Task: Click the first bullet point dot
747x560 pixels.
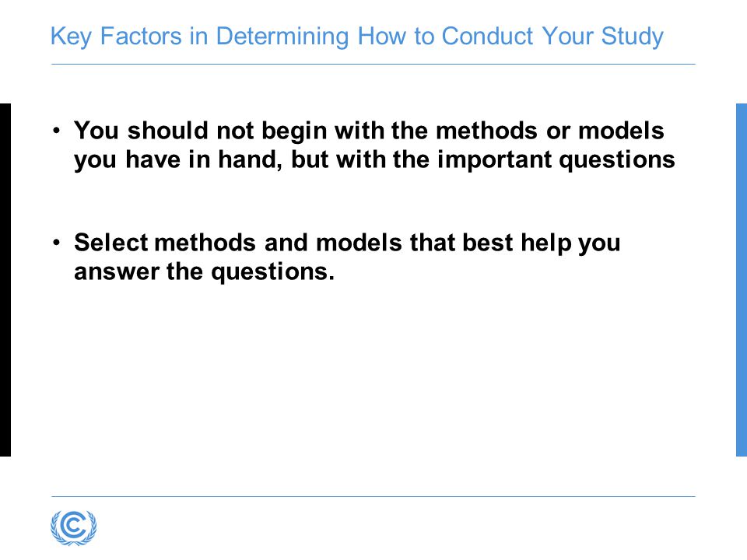Action: point(57,130)
